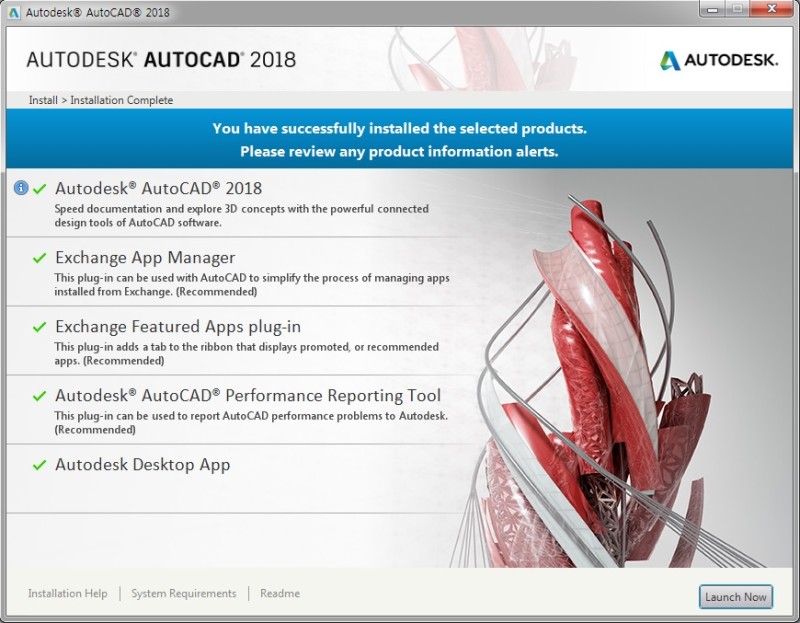Screen dimensions: 800x623
Task: Click green checkmark beside Exchange Featured Apps plug-in
Action: pyautogui.click(x=39, y=327)
